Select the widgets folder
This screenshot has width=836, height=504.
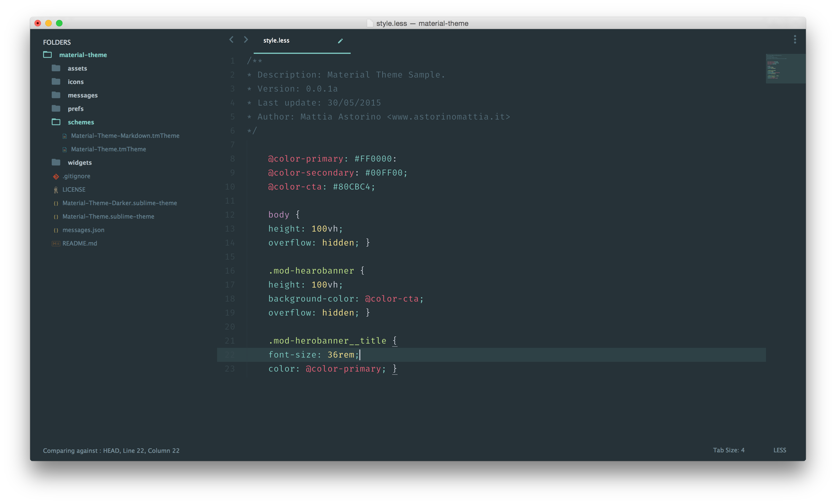tap(80, 162)
